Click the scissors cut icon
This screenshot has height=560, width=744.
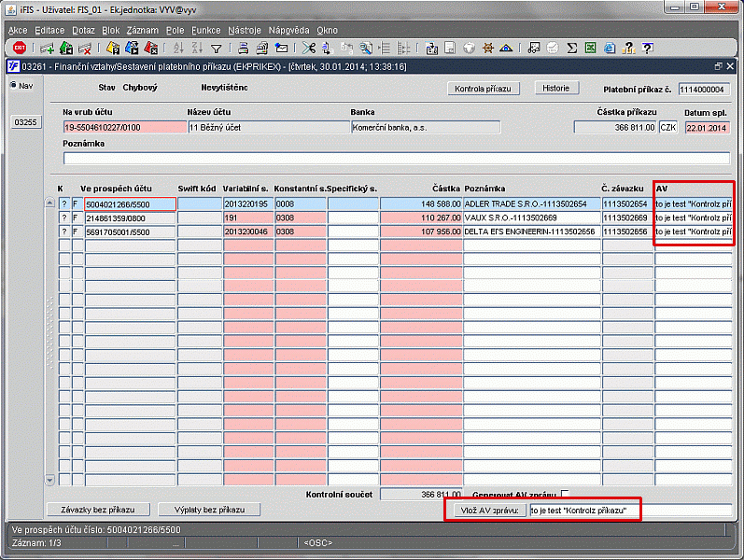(309, 48)
